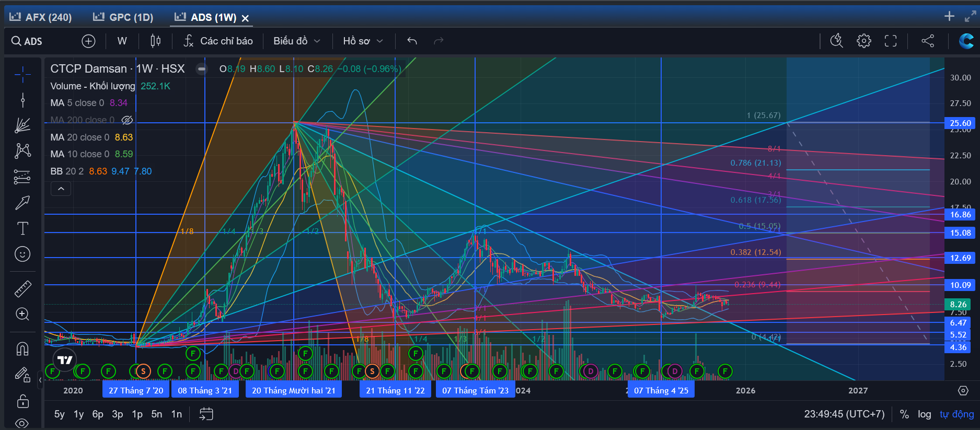Set the range to 6p

point(98,414)
